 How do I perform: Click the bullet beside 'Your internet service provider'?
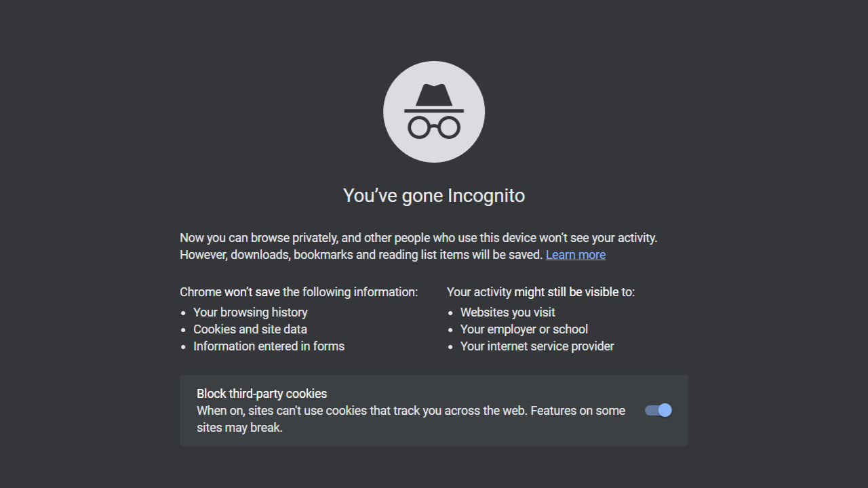tap(451, 346)
